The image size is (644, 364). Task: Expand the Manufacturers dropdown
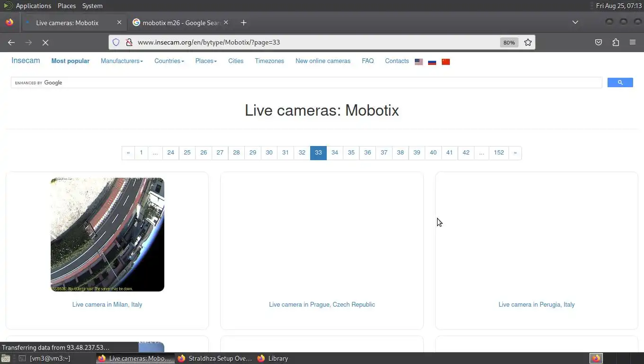[x=122, y=61]
